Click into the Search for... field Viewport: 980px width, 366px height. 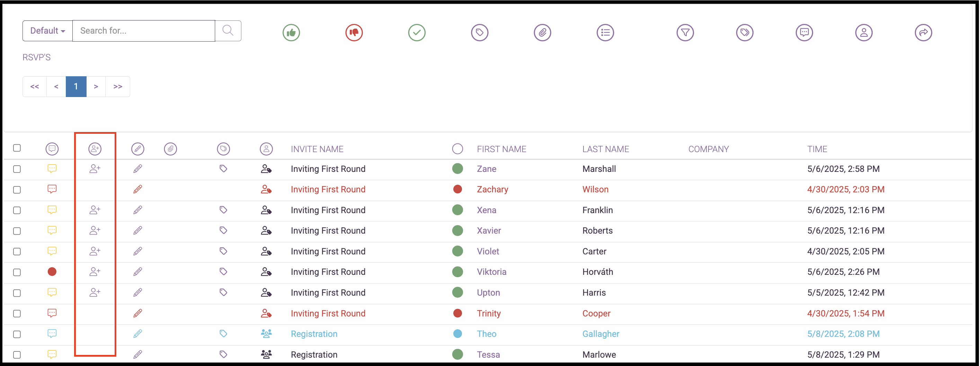[x=144, y=31]
